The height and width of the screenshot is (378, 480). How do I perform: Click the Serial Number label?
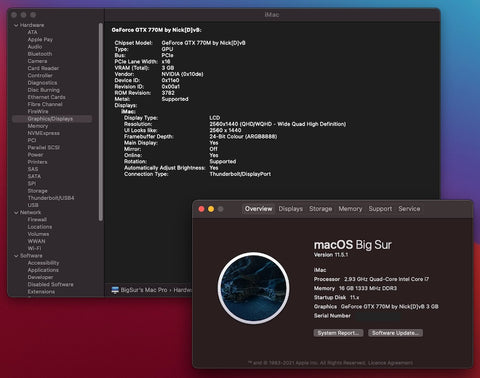(x=332, y=316)
